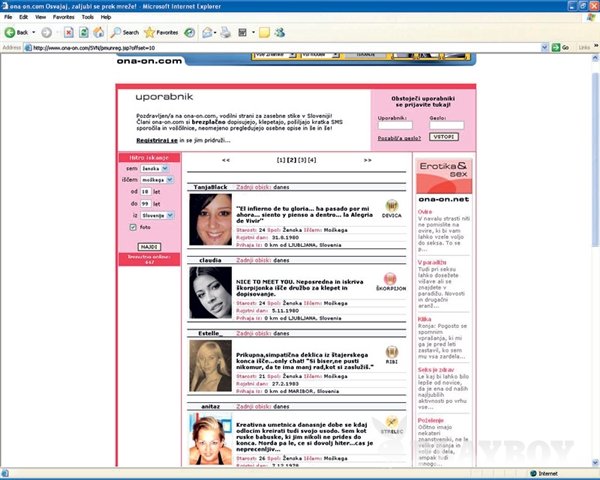
Task: Open the Back button history dropdown arrow
Action: tap(34, 33)
